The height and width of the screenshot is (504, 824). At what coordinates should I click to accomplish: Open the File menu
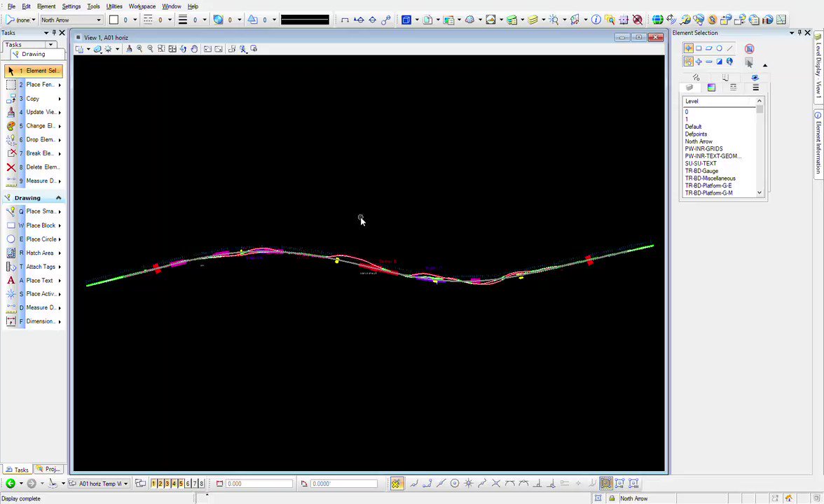click(x=11, y=6)
